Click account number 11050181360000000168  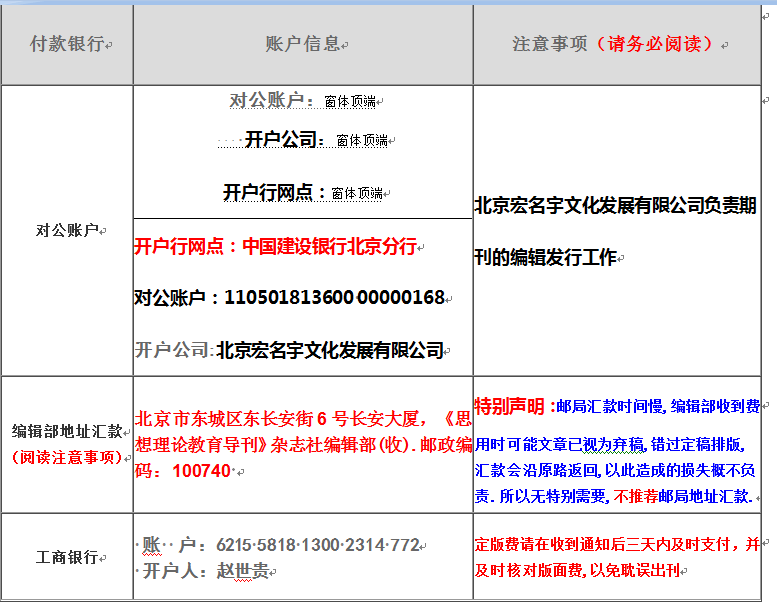pos(334,298)
